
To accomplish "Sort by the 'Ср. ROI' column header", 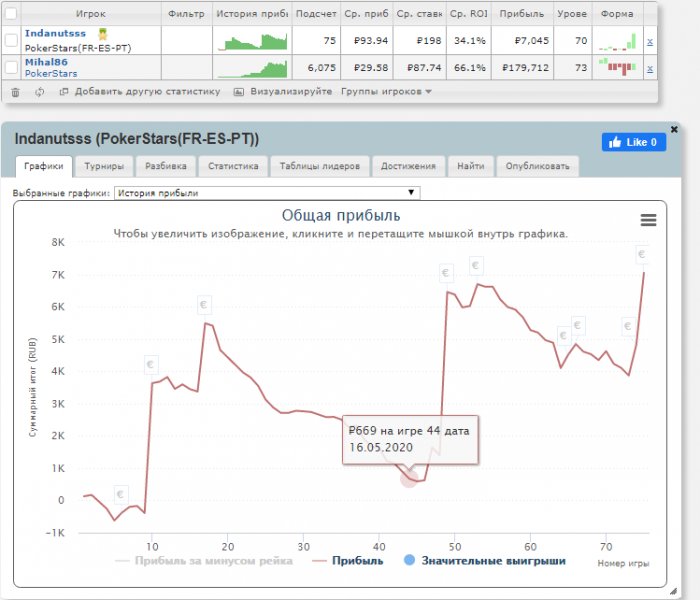I will [x=468, y=14].
